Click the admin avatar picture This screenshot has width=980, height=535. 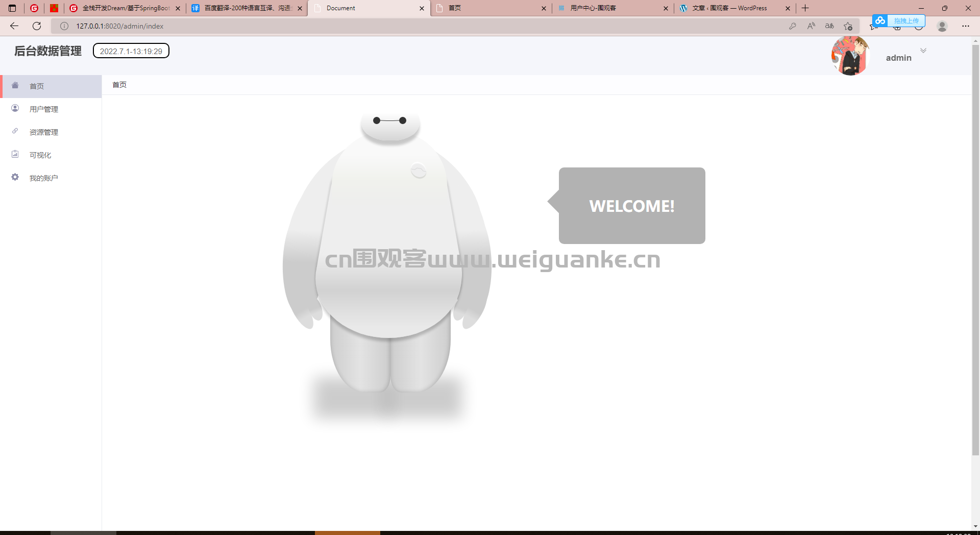point(850,56)
